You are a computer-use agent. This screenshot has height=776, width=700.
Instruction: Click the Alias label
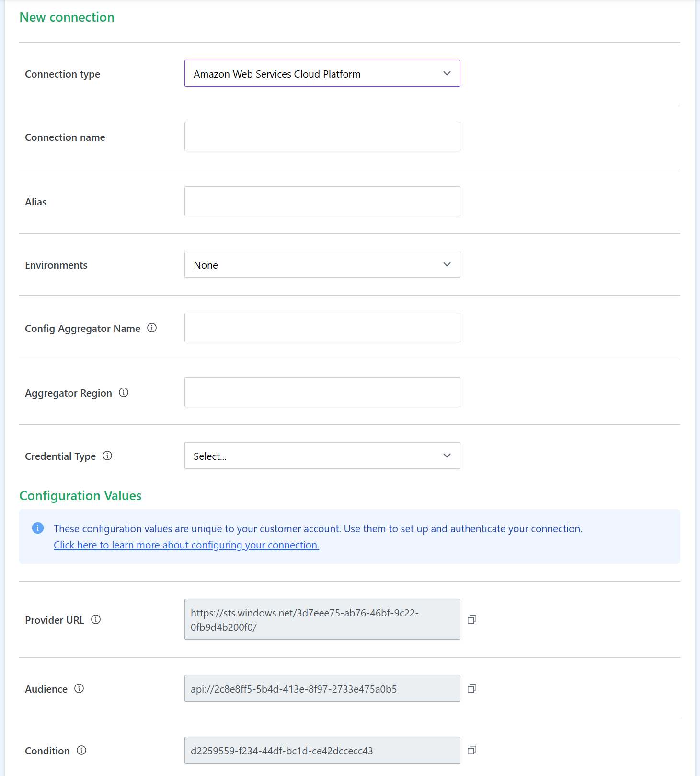(36, 202)
